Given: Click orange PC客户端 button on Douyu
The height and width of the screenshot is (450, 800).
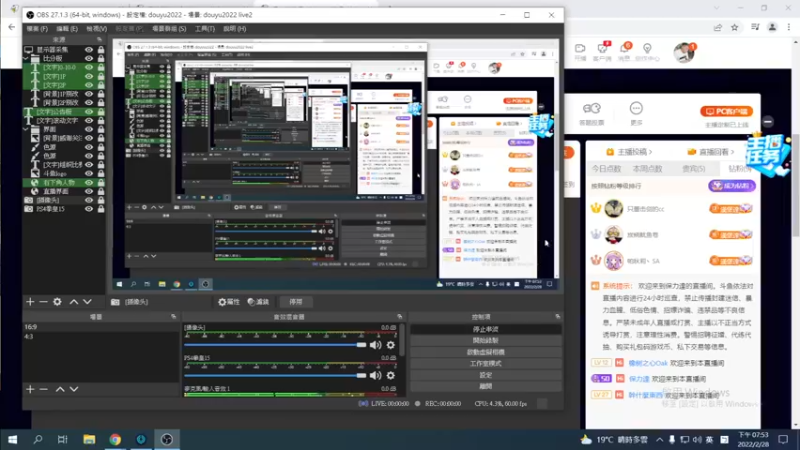Looking at the screenshot, I should 727,111.
